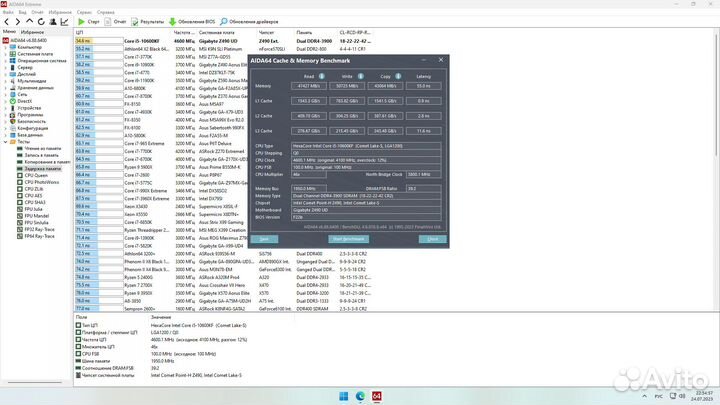Open the Сервис menu
Image resolution: width=720 pixels, height=405 pixels.
pos(84,12)
